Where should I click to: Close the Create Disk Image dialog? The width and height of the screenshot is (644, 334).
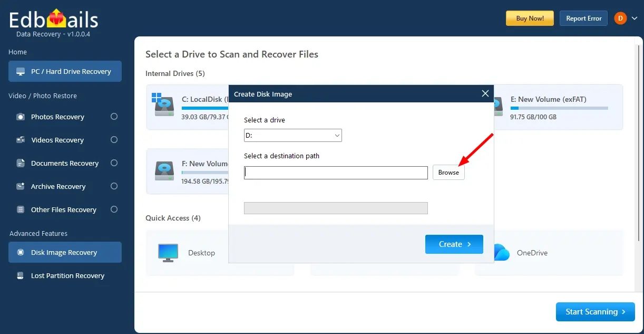click(485, 94)
